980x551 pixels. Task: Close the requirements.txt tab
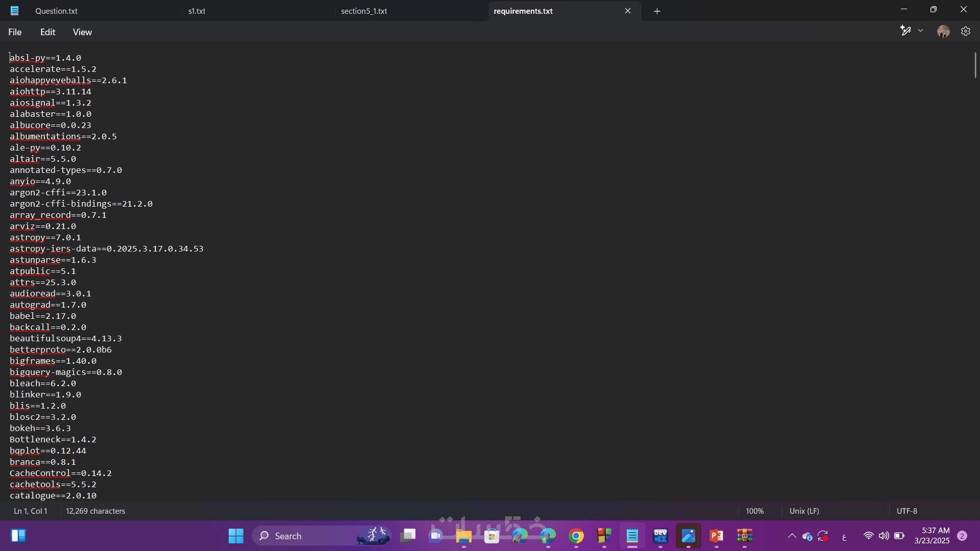(x=628, y=11)
